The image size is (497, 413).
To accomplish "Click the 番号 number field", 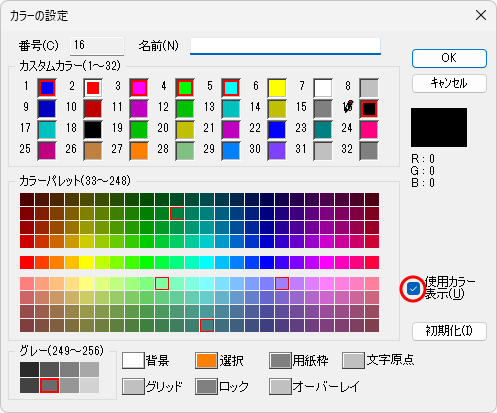I will click(97, 46).
